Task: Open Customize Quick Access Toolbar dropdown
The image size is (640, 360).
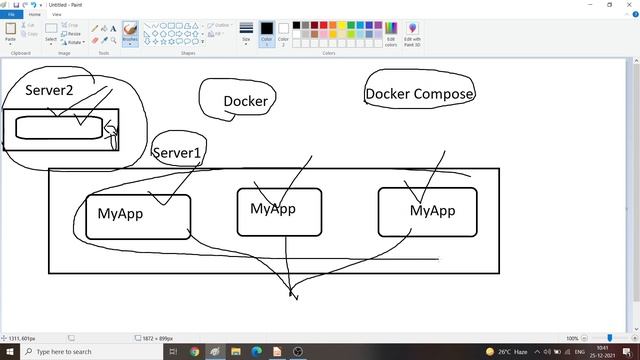Action: [x=41, y=5]
